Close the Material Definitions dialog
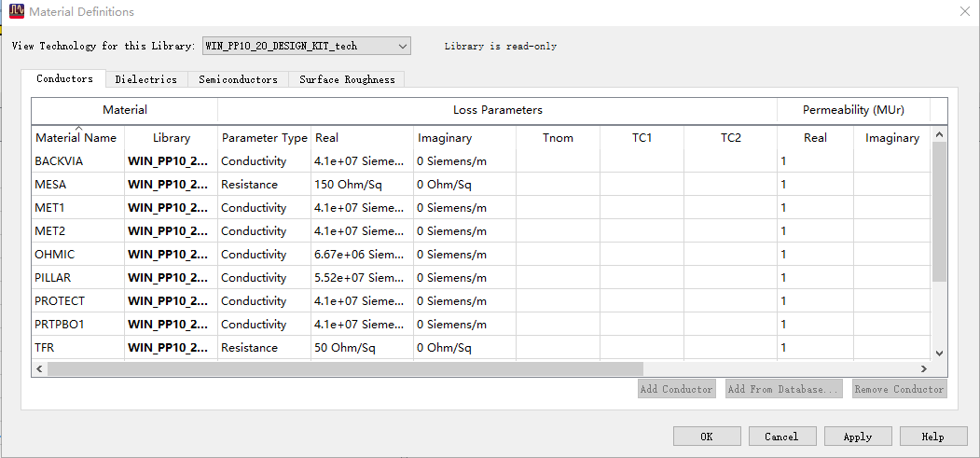 [x=964, y=12]
